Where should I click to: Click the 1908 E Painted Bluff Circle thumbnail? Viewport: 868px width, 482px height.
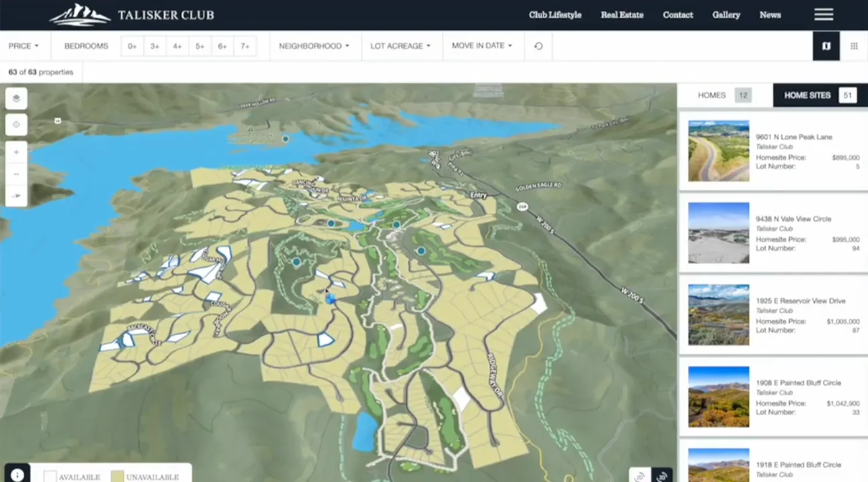[719, 397]
